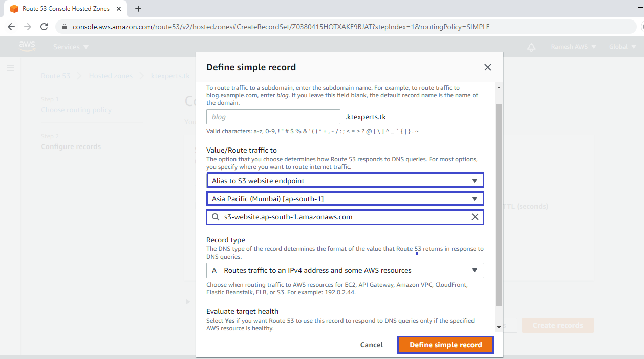Open the Global region menu
This screenshot has height=359, width=644.
(x=622, y=47)
